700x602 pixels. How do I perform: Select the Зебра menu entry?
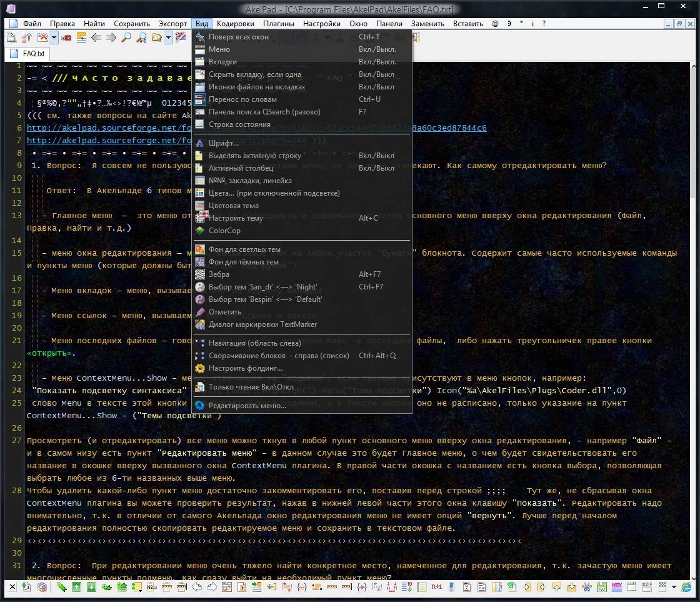tap(302, 274)
